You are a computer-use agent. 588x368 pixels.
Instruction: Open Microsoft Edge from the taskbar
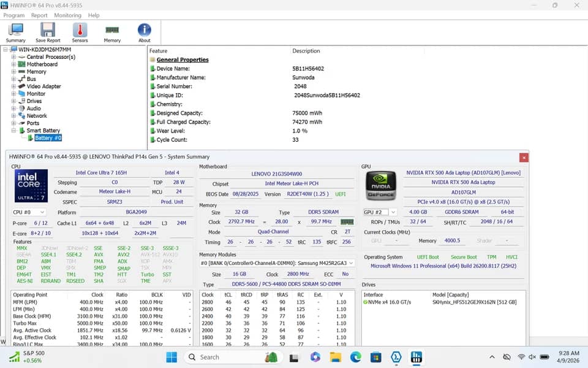[x=355, y=357]
